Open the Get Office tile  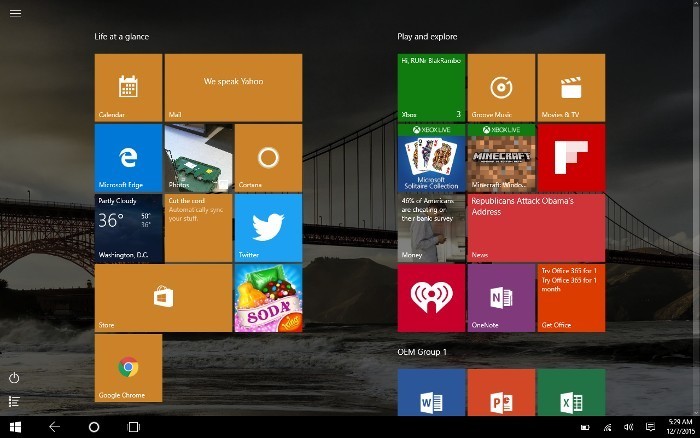click(x=571, y=298)
